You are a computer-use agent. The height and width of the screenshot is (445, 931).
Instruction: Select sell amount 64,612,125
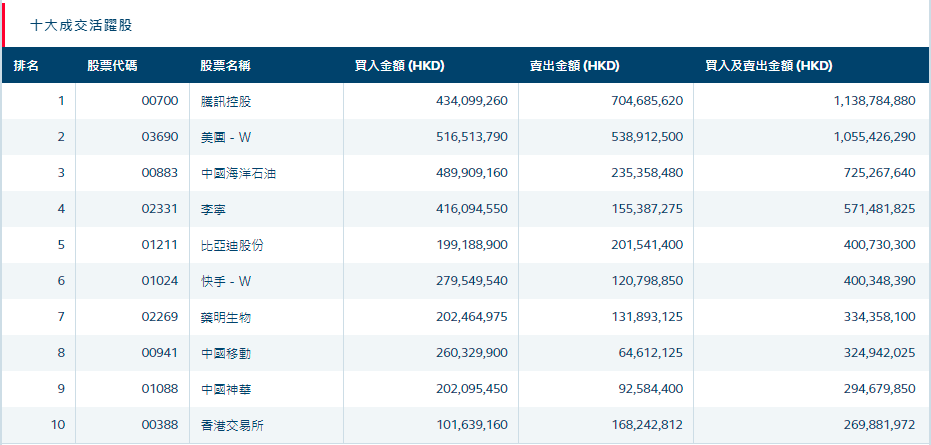point(650,354)
